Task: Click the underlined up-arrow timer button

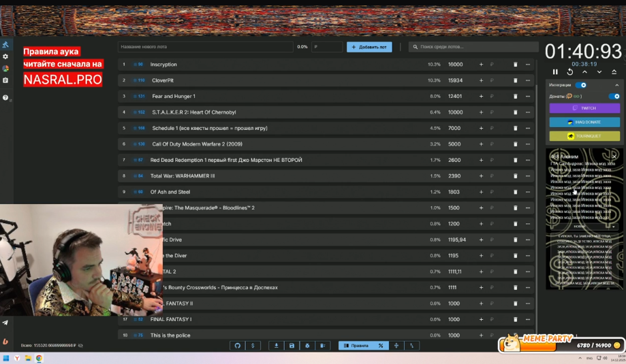Action: [614, 71]
